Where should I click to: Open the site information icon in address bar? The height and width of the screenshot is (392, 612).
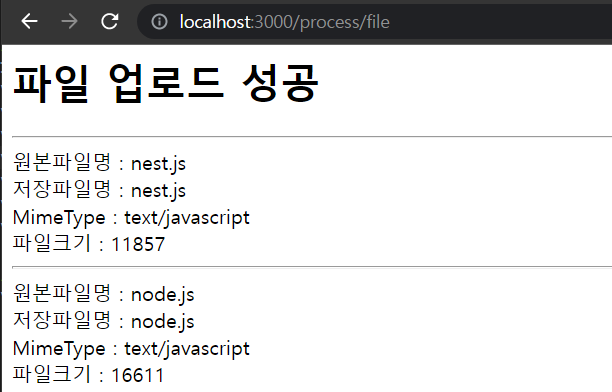point(159,21)
